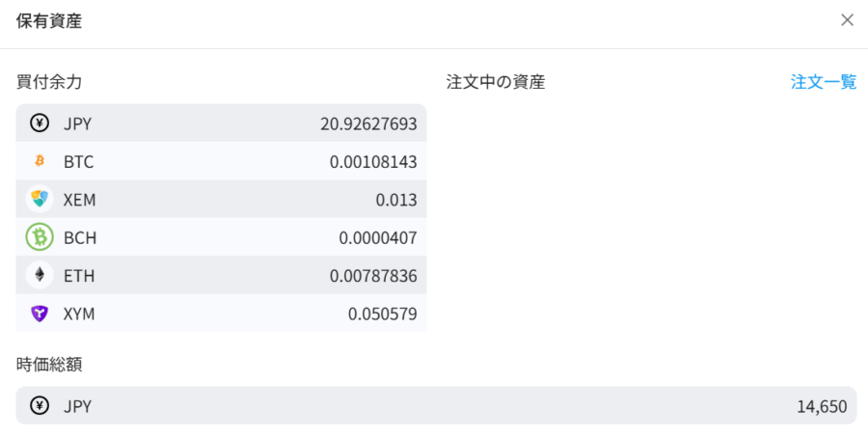Click the Ethereum ETH diamond icon
Image resolution: width=868 pixels, height=437 pixels.
point(40,276)
